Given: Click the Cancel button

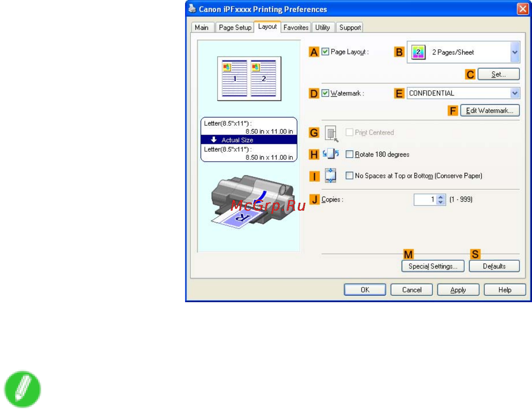Looking at the screenshot, I should (412, 290).
